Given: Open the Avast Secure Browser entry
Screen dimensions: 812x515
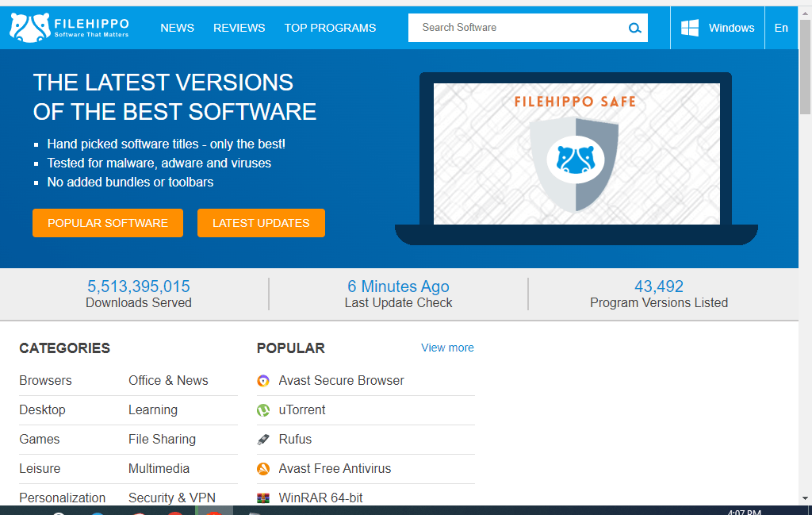Looking at the screenshot, I should [x=341, y=380].
